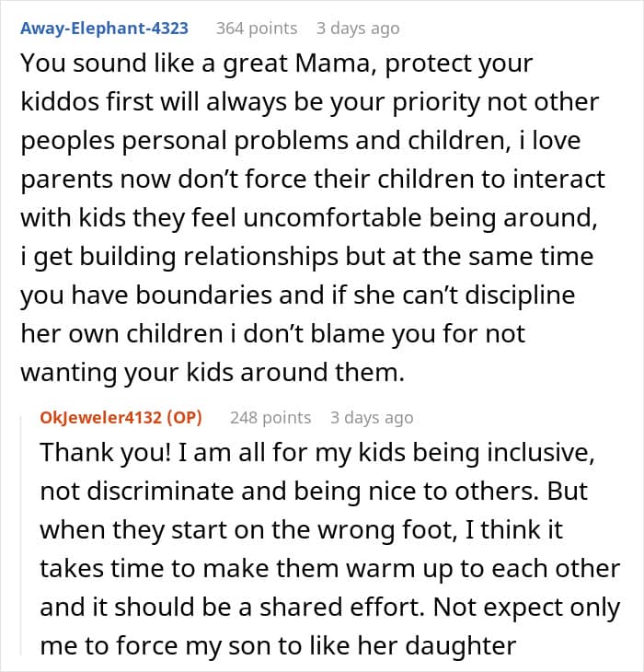Click the line "takes time to make them warm"
Image resolution: width=644 pixels, height=672 pixels.
pyautogui.click(x=327, y=567)
